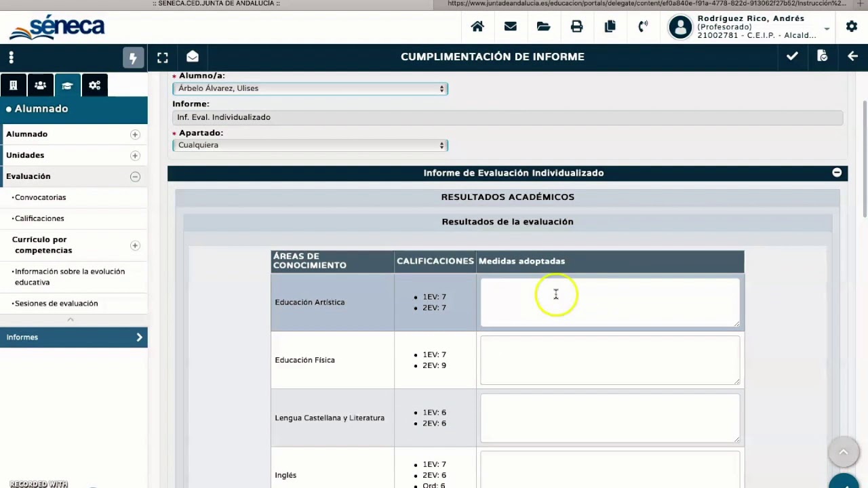Image resolution: width=868 pixels, height=488 pixels.
Task: Click the building icon in the sidebar tabs
Action: click(12, 85)
